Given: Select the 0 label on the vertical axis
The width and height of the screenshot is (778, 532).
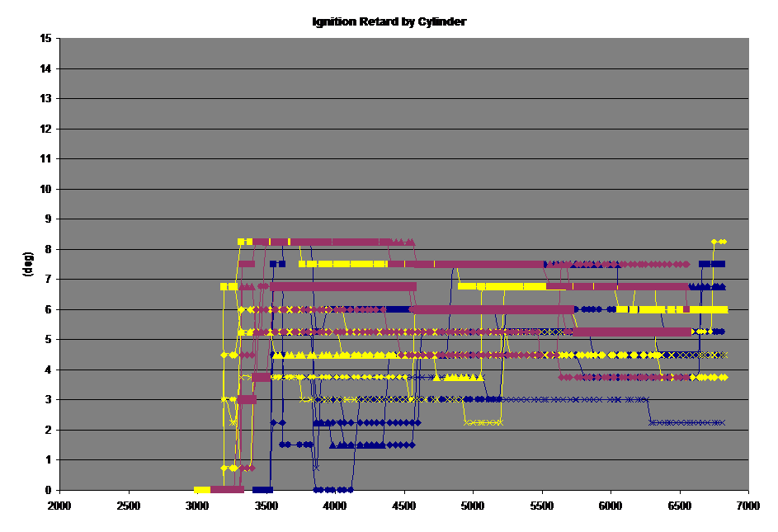Looking at the screenshot, I should point(48,490).
